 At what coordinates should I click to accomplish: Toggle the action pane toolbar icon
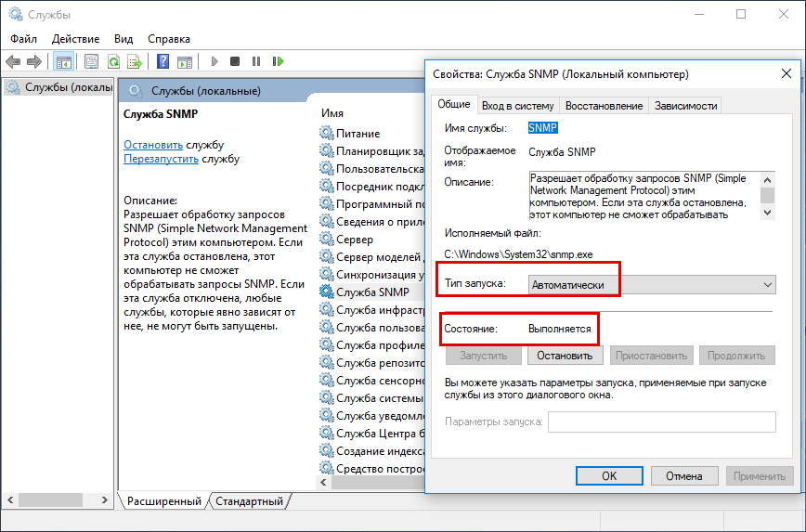pos(185,61)
